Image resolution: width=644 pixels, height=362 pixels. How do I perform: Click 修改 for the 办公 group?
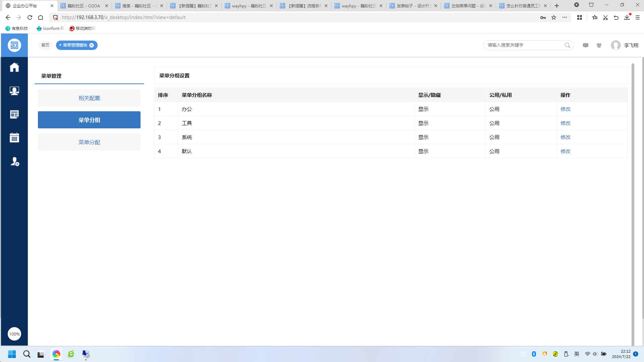[x=565, y=109]
